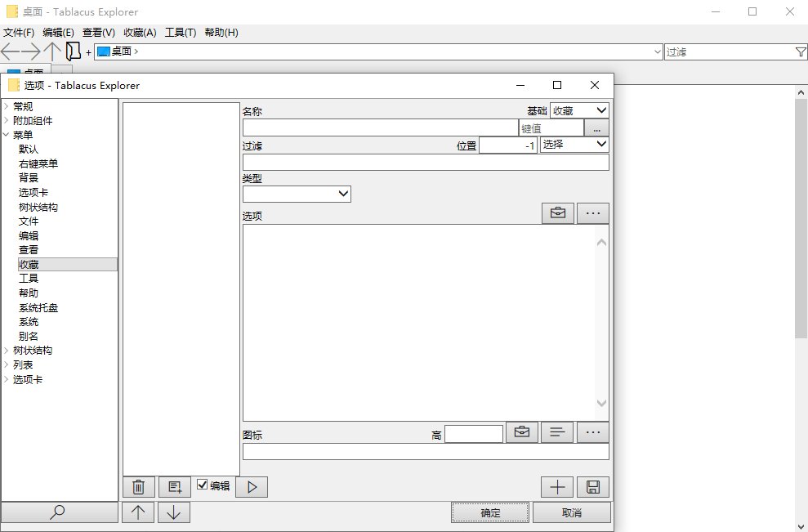Open the 工具(T) menu
The width and height of the screenshot is (808, 532).
pyautogui.click(x=181, y=33)
